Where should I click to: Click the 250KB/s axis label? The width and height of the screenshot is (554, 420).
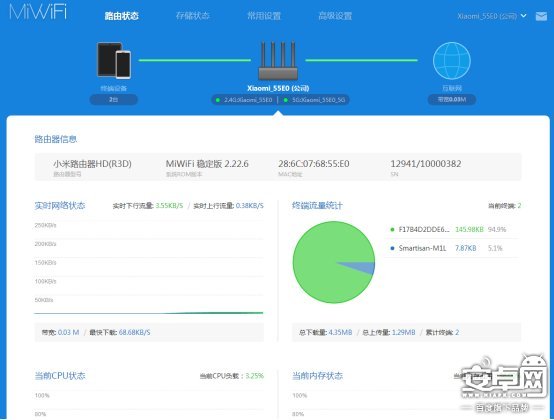[45, 225]
